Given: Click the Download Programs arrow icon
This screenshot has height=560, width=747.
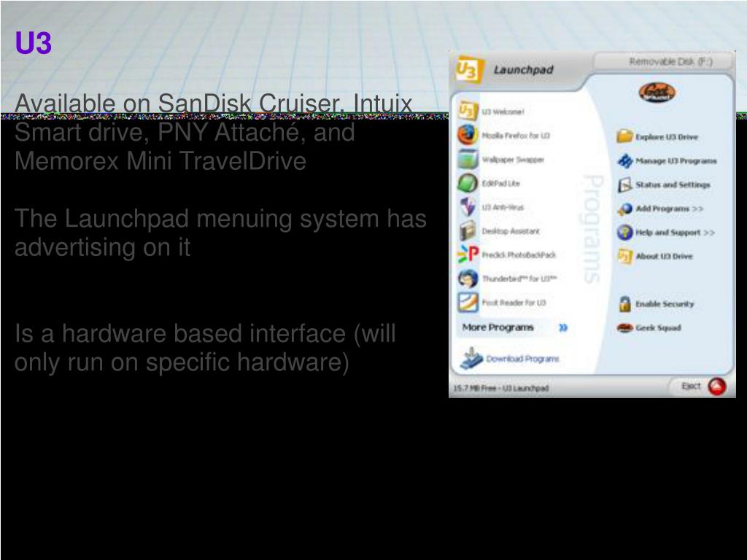Looking at the screenshot, I should point(471,358).
